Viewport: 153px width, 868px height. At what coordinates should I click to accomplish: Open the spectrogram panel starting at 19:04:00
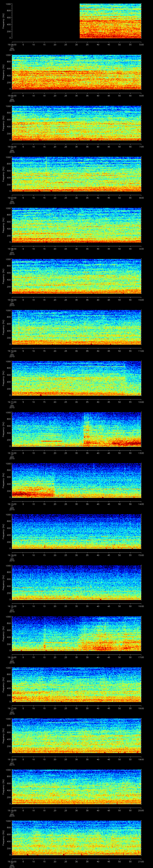pos(77,21)
